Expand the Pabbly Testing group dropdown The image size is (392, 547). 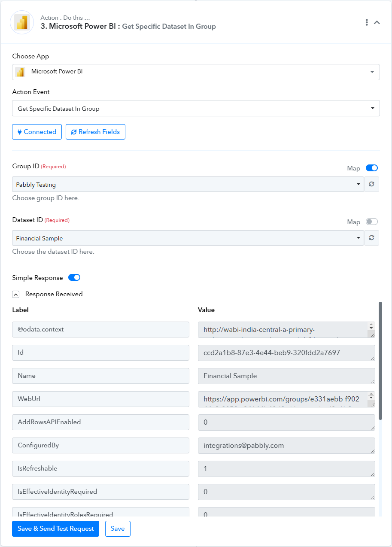(188, 184)
